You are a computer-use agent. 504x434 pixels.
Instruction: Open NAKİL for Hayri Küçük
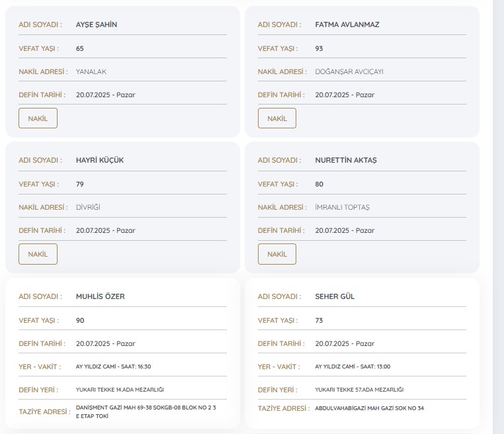click(x=38, y=254)
